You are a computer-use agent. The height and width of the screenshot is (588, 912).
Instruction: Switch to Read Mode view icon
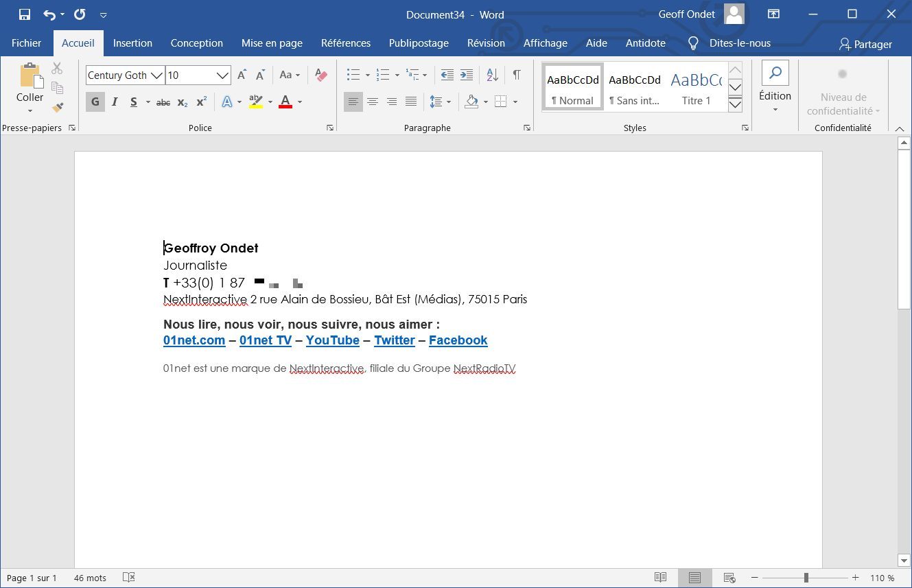[660, 578]
